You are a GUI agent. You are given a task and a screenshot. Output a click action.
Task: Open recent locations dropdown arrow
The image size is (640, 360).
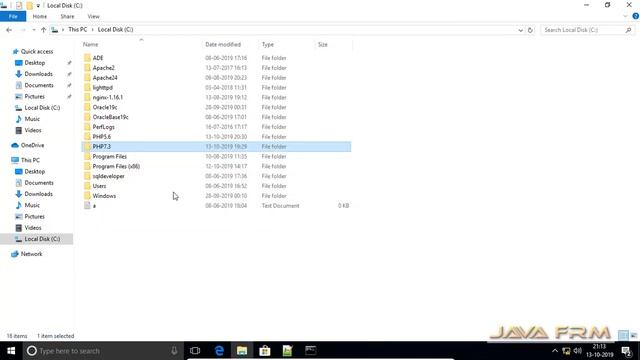[33, 30]
